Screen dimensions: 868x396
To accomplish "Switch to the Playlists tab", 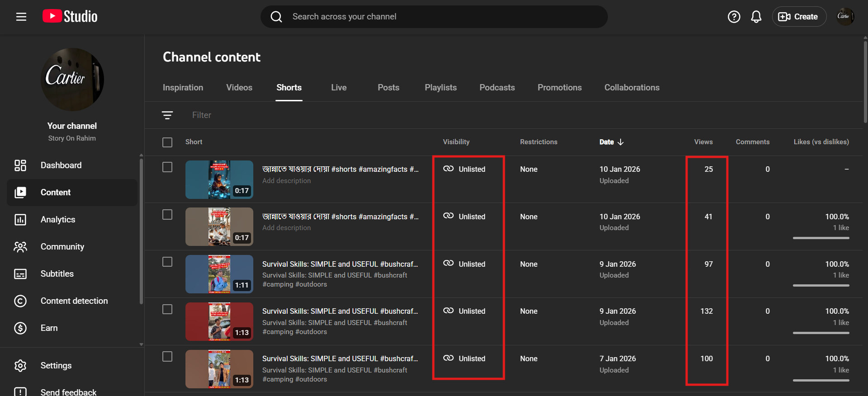I will click(x=441, y=88).
